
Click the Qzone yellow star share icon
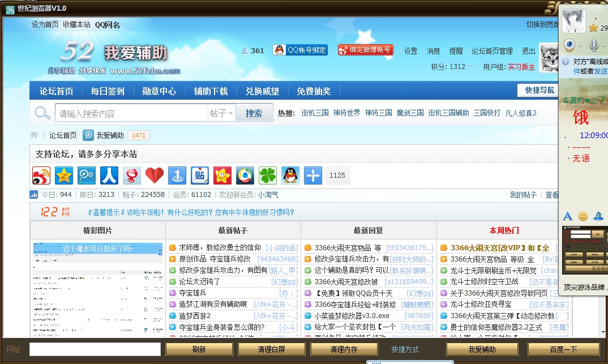pyautogui.click(x=64, y=175)
